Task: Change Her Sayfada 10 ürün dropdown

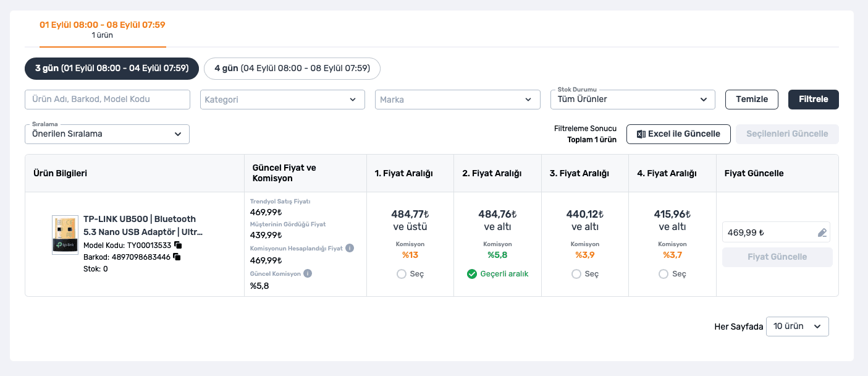Action: (797, 327)
